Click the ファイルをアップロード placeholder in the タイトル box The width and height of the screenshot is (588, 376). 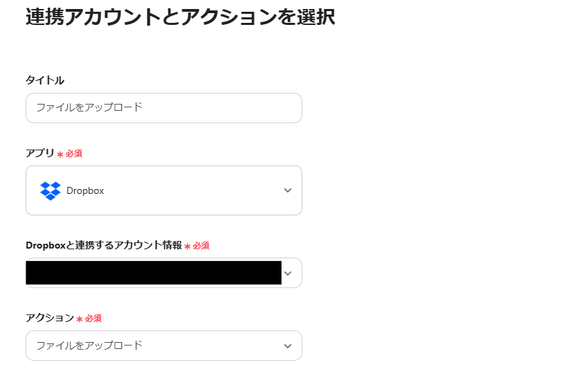[89, 108]
